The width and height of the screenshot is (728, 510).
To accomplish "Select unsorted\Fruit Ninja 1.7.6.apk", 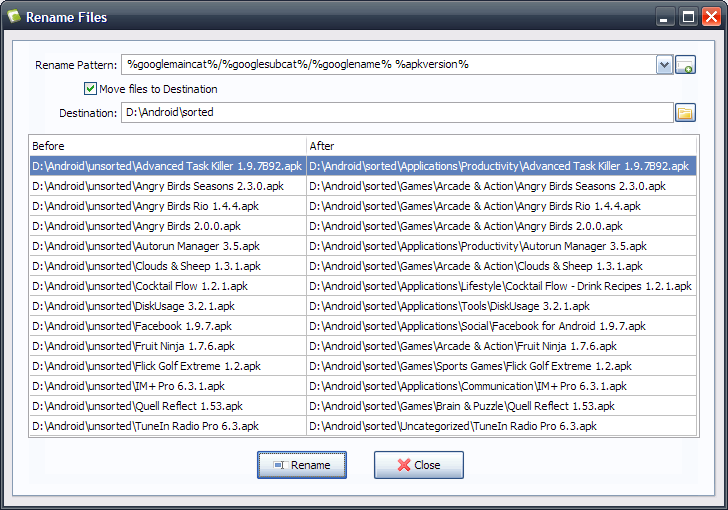I will (x=168, y=346).
